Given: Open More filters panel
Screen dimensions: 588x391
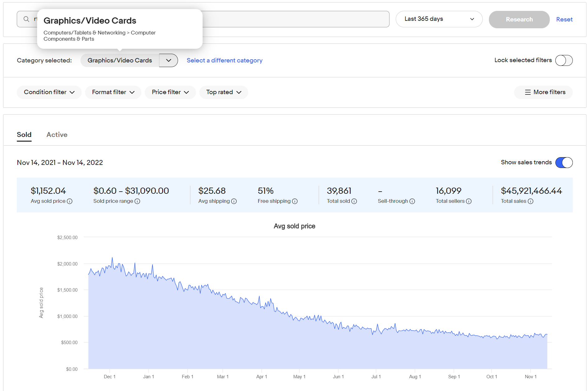Looking at the screenshot, I should click(545, 92).
